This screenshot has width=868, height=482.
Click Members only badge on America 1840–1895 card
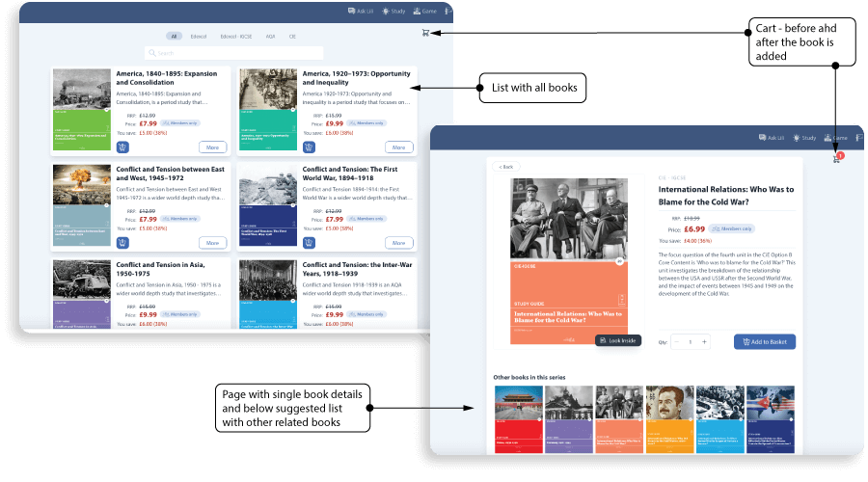180,123
